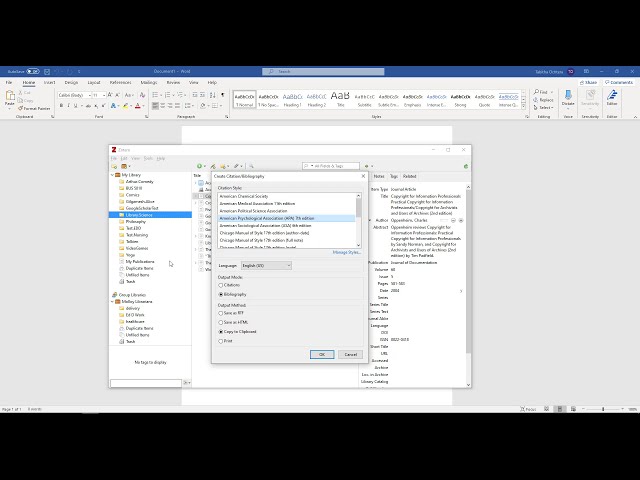This screenshot has height=480, width=640.
Task: Click the Word title bar Search box
Action: coord(323,71)
